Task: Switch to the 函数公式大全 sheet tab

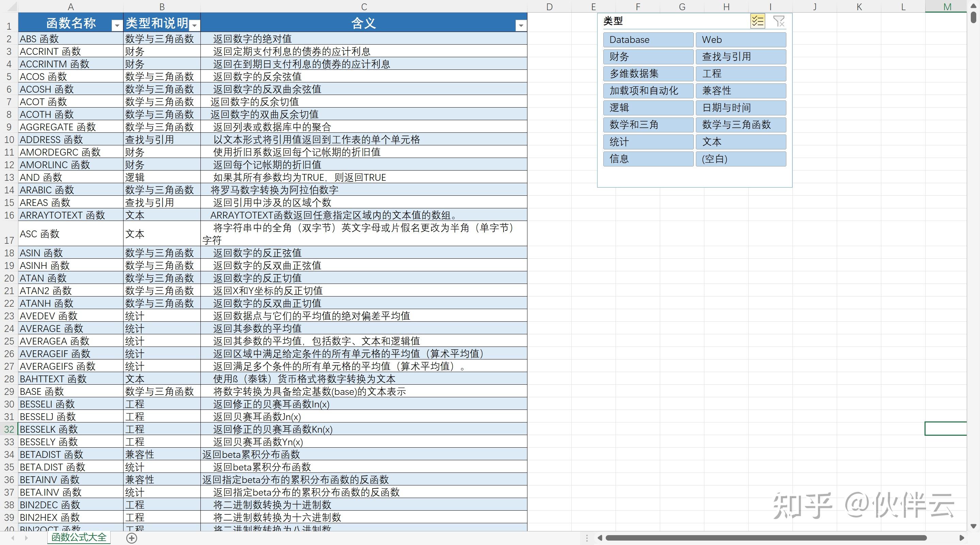Action: tap(79, 537)
